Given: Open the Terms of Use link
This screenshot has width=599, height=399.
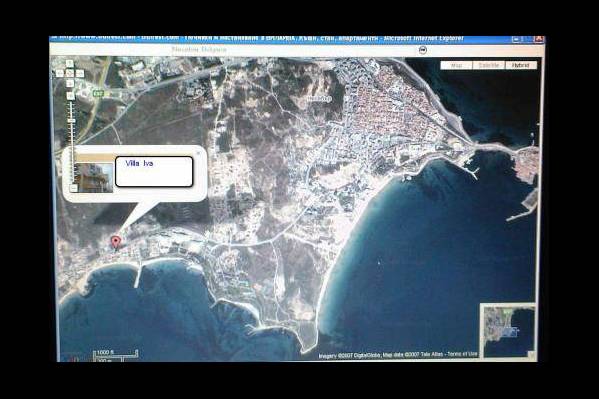Looking at the screenshot, I should click(x=462, y=354).
